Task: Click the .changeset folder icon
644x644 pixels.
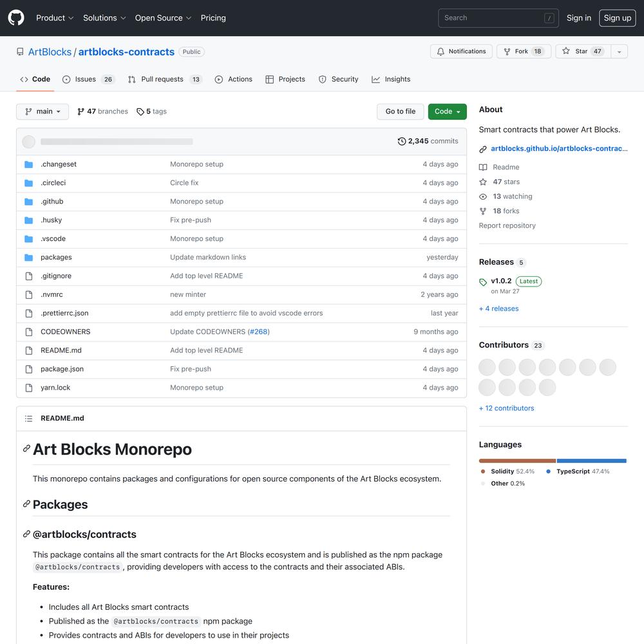Action: point(29,164)
